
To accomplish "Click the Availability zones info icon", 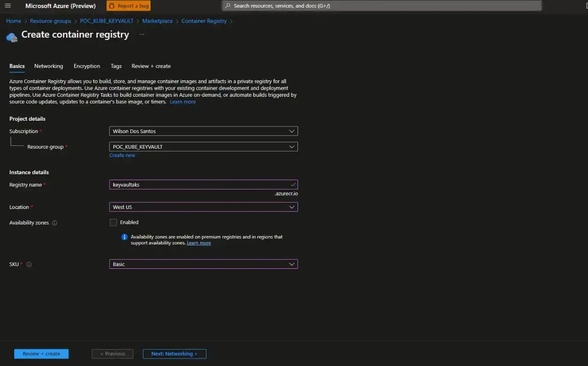I will click(55, 223).
